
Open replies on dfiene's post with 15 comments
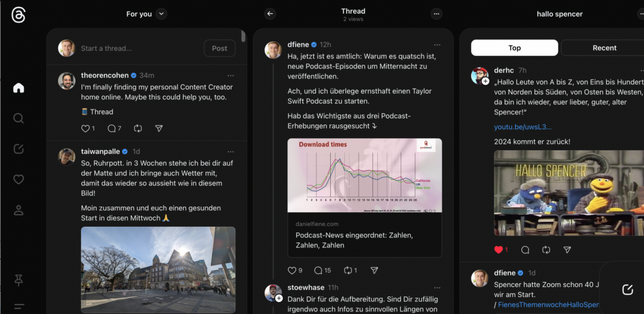322,270
